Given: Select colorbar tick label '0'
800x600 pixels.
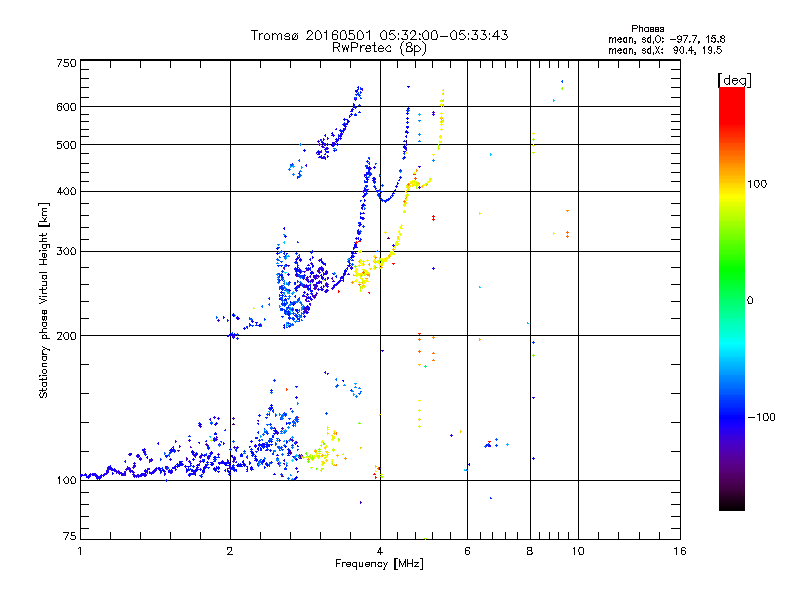Looking at the screenshot, I should click(x=750, y=301).
